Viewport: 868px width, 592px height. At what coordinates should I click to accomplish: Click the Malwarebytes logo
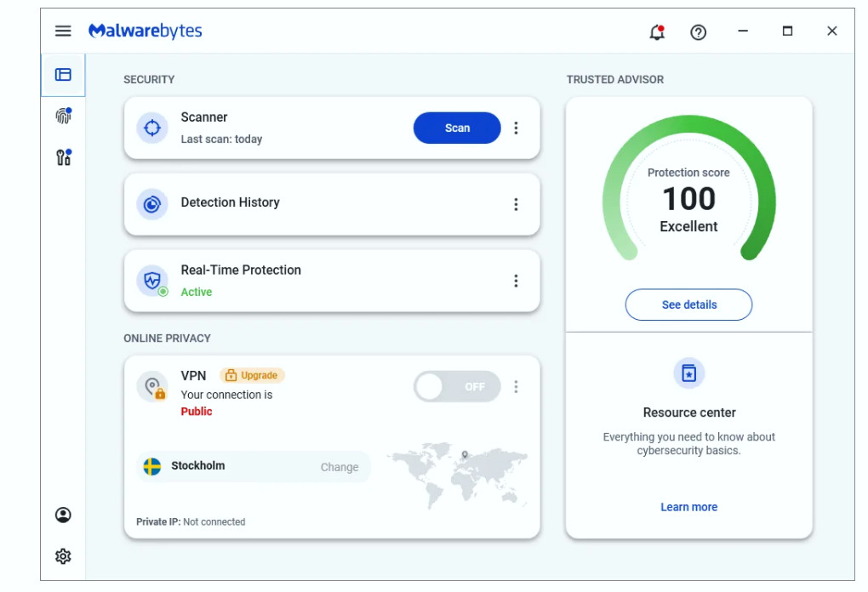[x=145, y=31]
